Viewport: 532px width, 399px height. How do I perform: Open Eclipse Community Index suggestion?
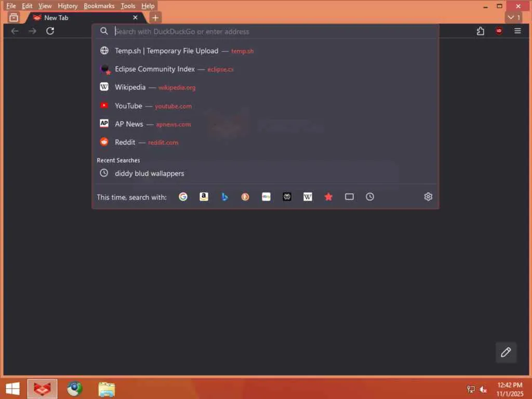[x=265, y=69]
